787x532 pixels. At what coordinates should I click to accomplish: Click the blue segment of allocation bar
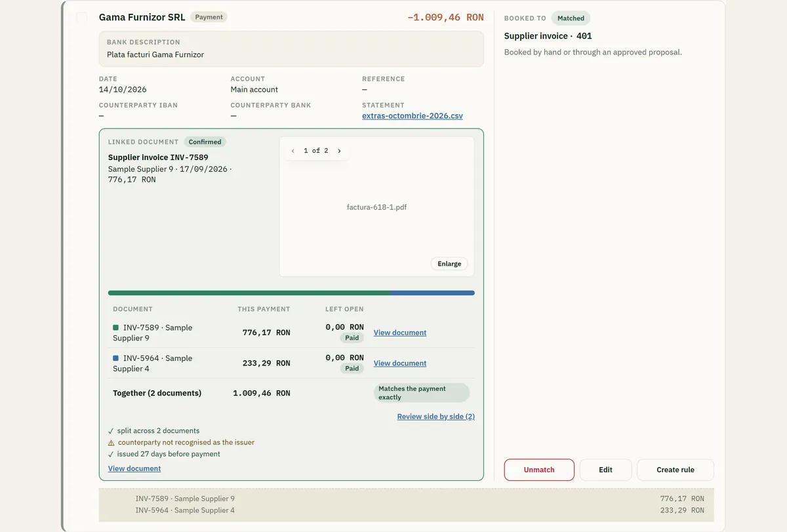point(432,293)
